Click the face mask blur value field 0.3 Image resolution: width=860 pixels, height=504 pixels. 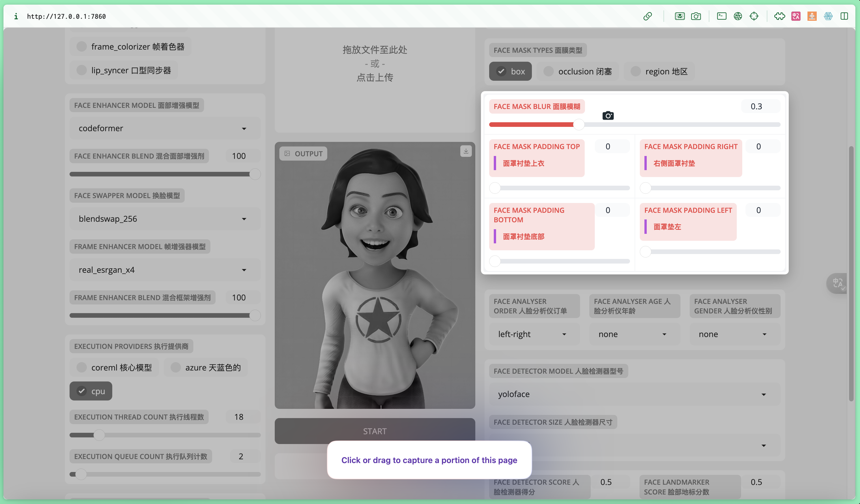coord(761,106)
